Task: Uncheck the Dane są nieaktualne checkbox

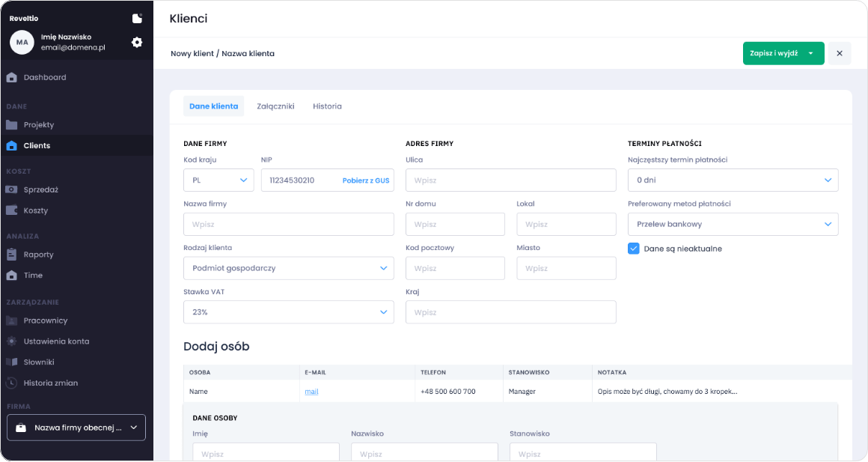Action: (634, 249)
